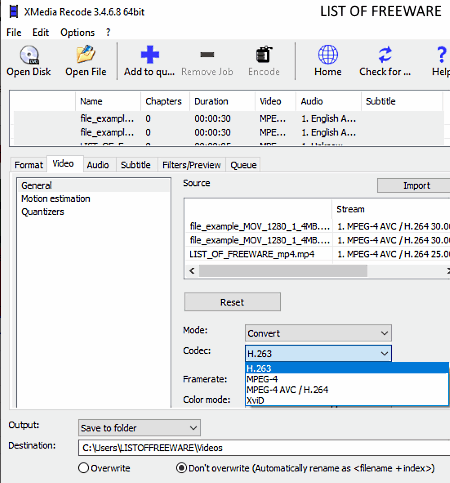The height and width of the screenshot is (483, 450).
Task: Click the Subtitle column header in file list
Action: click(402, 101)
